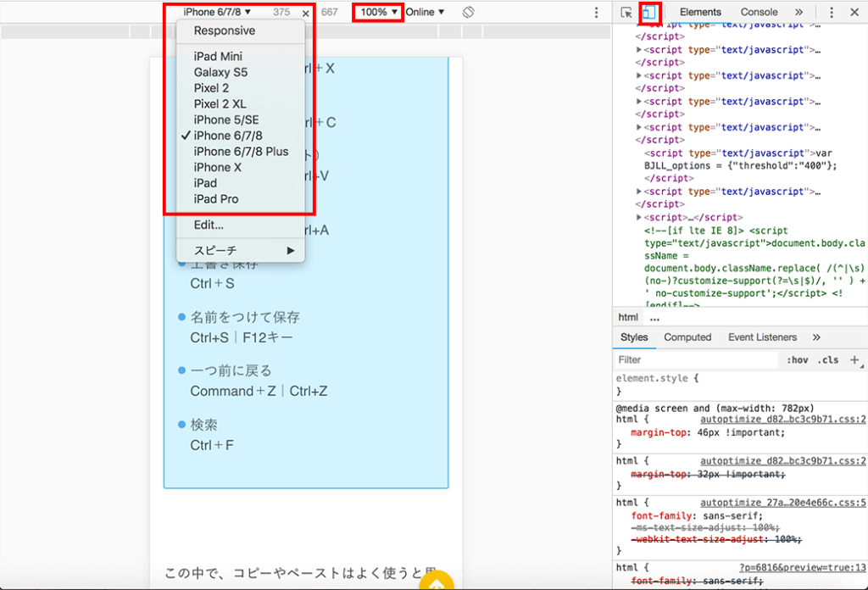
Task: Click the styles Filter input field
Action: coord(697,359)
